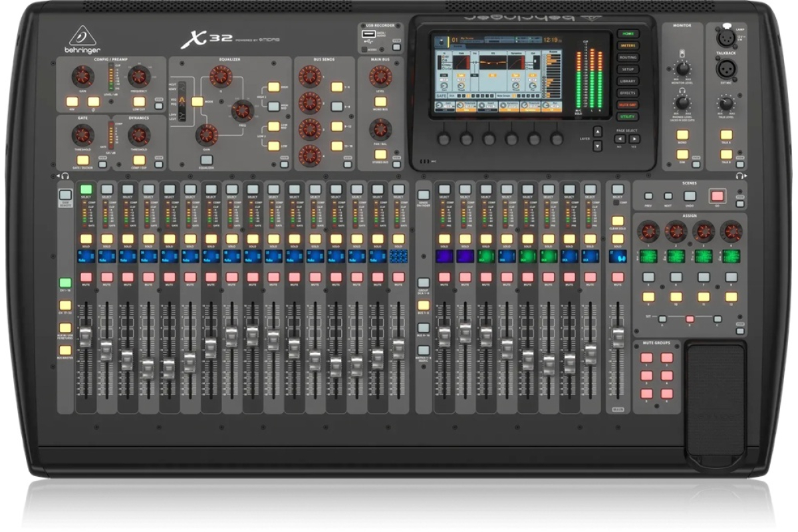This screenshot has height=532, width=798.
Task: Select the LOW MID EQ band
Action: click(273, 126)
